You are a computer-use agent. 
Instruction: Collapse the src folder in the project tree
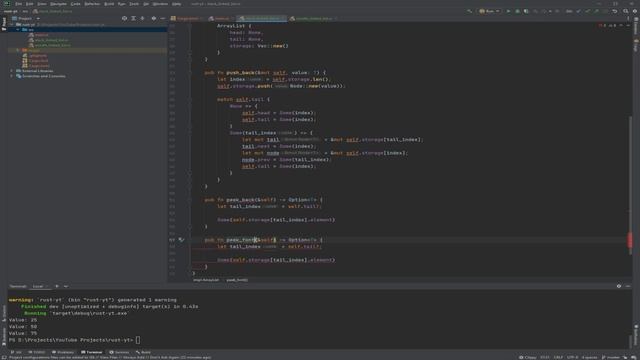[18, 30]
